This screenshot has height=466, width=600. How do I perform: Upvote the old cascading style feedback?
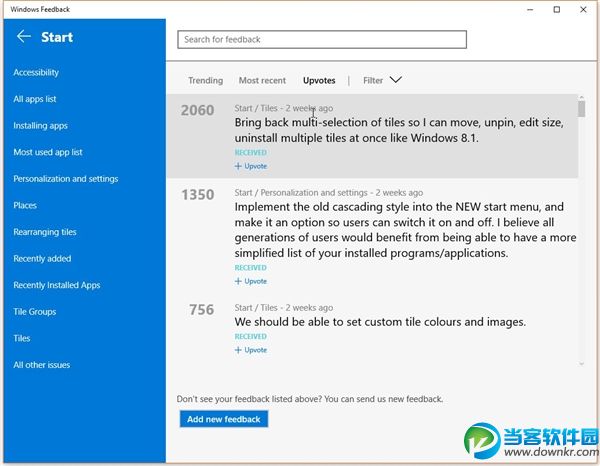click(251, 281)
